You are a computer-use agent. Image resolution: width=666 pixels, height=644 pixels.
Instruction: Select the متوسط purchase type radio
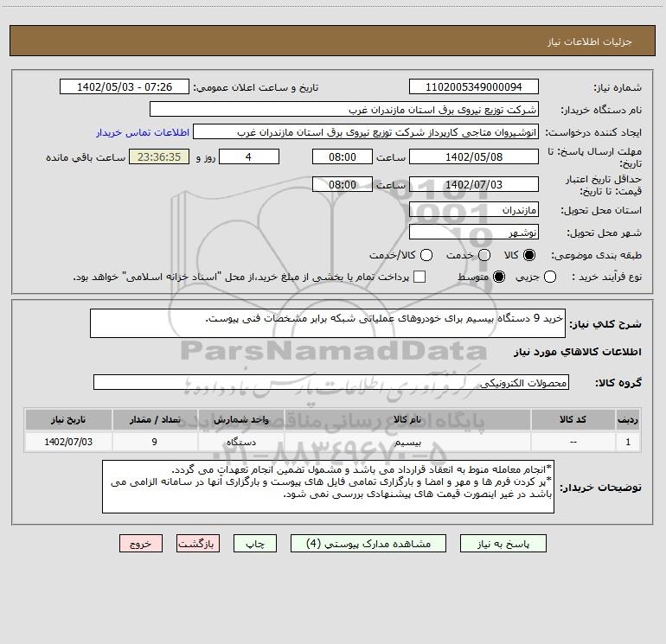499,277
